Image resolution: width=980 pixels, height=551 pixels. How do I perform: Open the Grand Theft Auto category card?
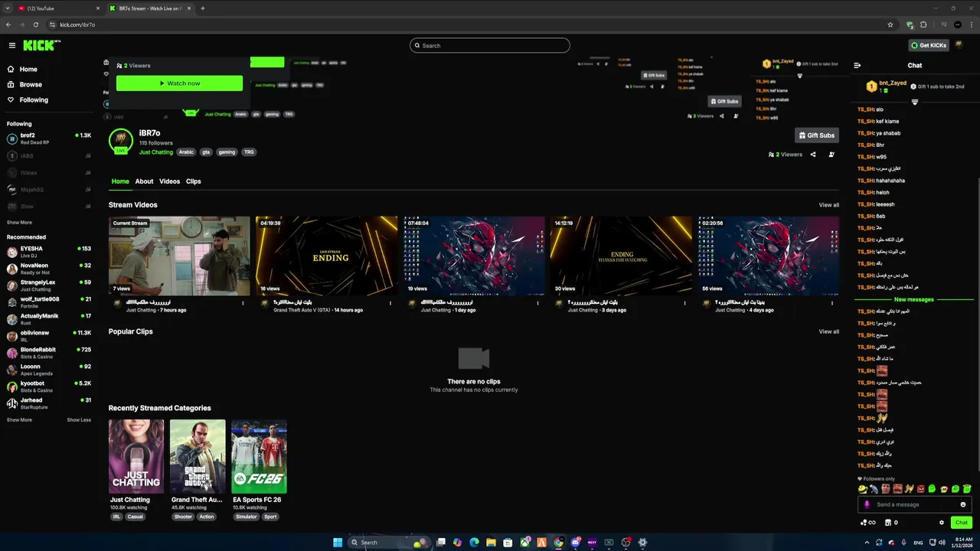[x=198, y=456]
